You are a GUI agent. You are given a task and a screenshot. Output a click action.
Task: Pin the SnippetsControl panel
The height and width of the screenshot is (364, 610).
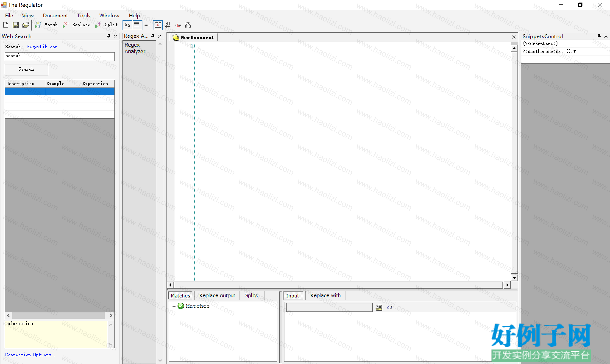(x=599, y=36)
